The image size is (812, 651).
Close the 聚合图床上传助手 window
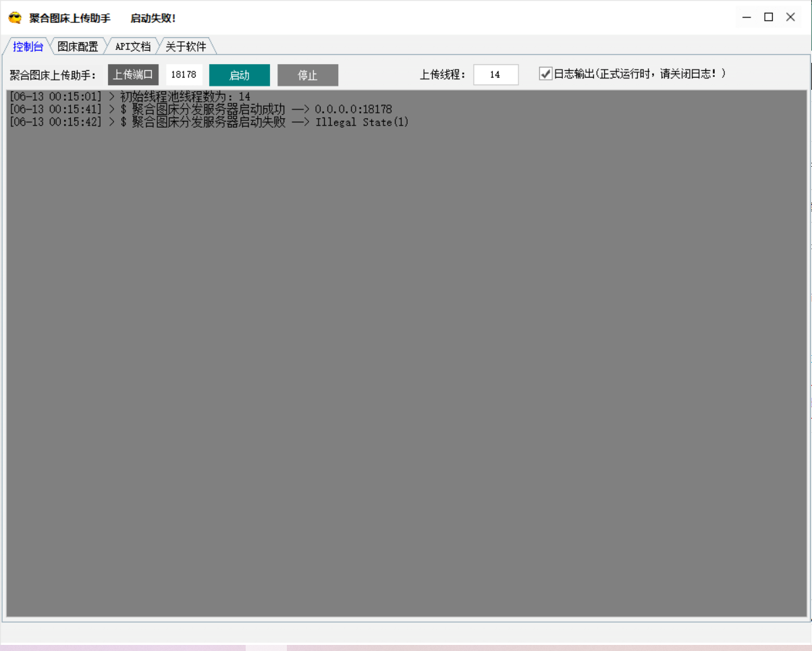click(790, 18)
